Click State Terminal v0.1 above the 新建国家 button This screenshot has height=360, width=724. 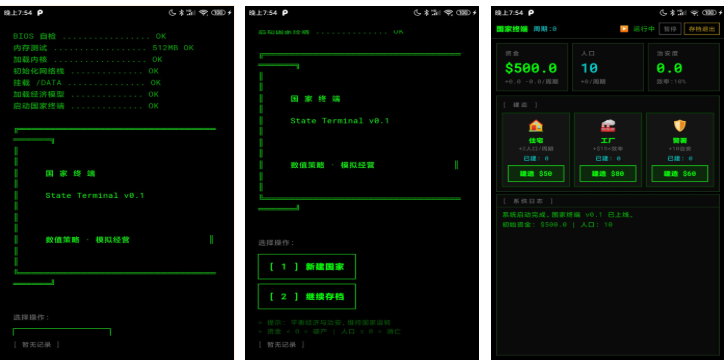point(340,121)
